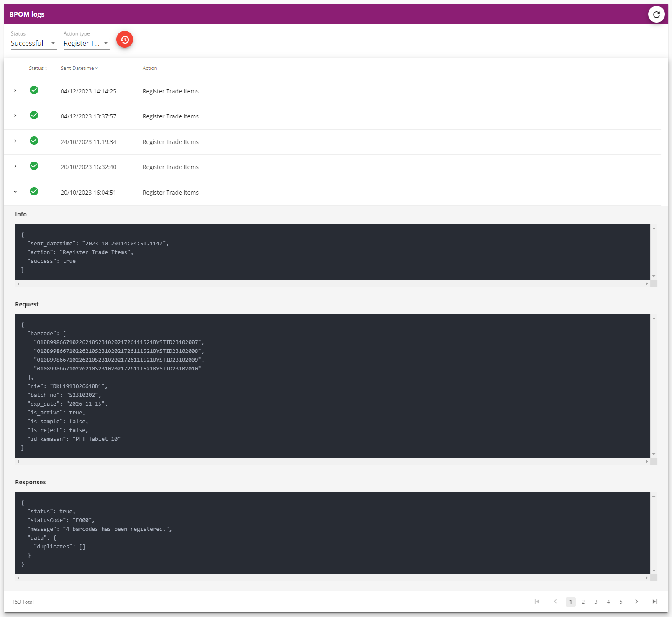This screenshot has width=672, height=617.
Task: Go to next page of results
Action: coord(636,602)
